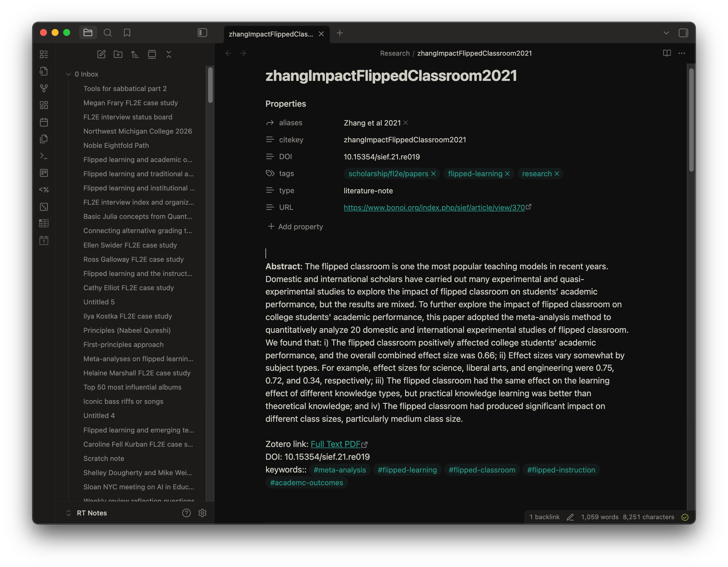This screenshot has width=728, height=567.
Task: Click the note's vertical scrollbar
Action: point(691,120)
